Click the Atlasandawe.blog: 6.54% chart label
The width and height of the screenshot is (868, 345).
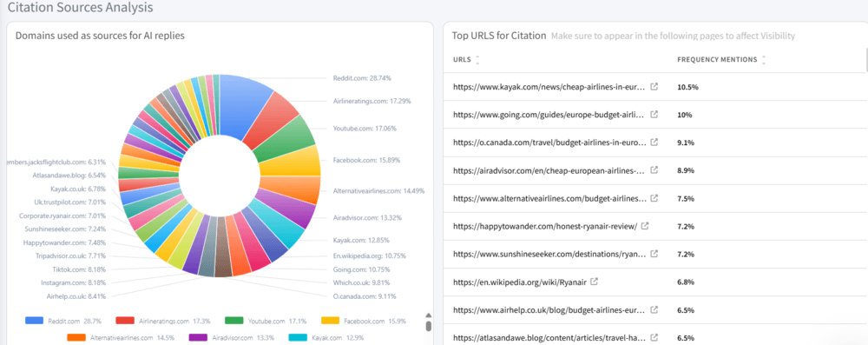[x=69, y=176]
